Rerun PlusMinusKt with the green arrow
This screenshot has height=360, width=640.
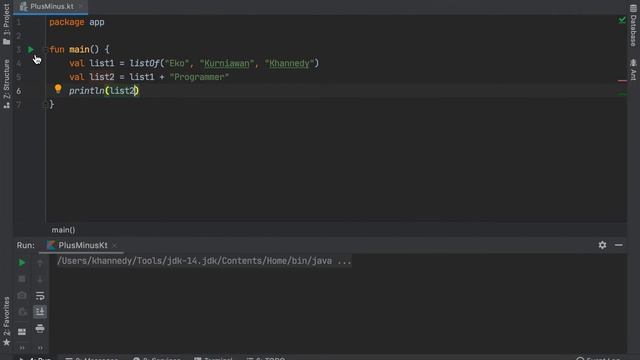(x=22, y=262)
